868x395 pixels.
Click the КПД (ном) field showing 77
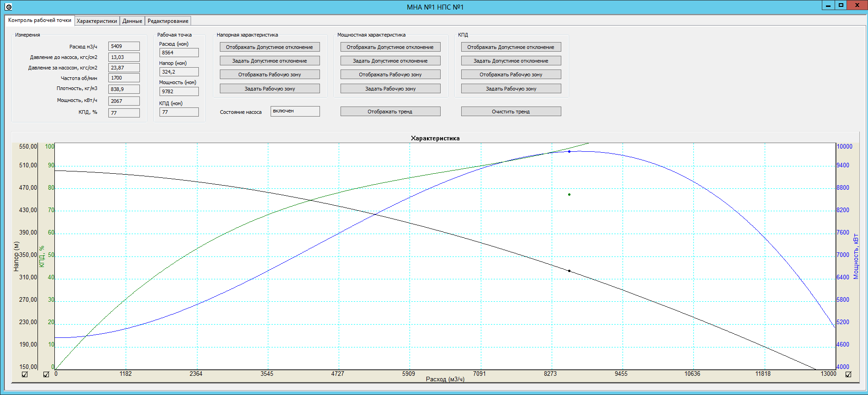(179, 112)
